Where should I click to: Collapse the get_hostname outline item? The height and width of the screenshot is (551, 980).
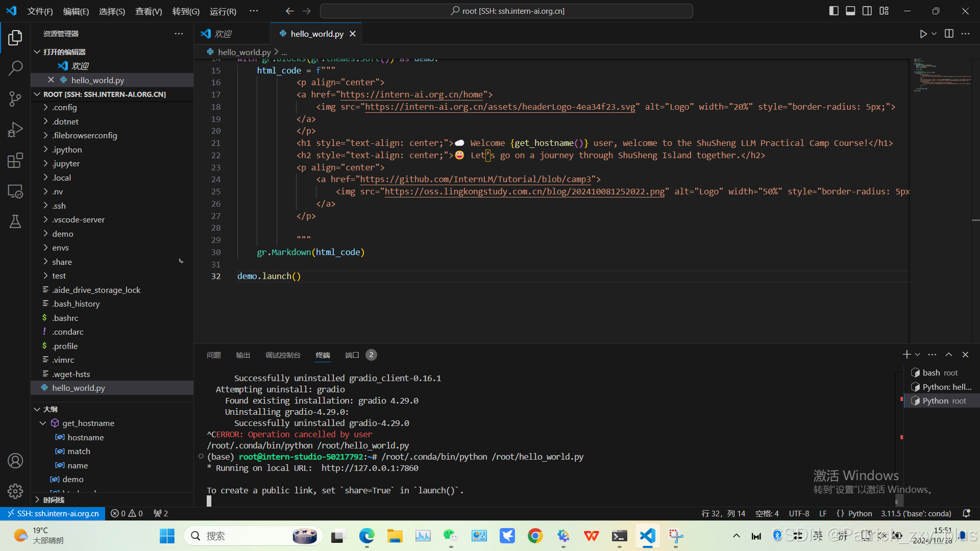tap(43, 423)
